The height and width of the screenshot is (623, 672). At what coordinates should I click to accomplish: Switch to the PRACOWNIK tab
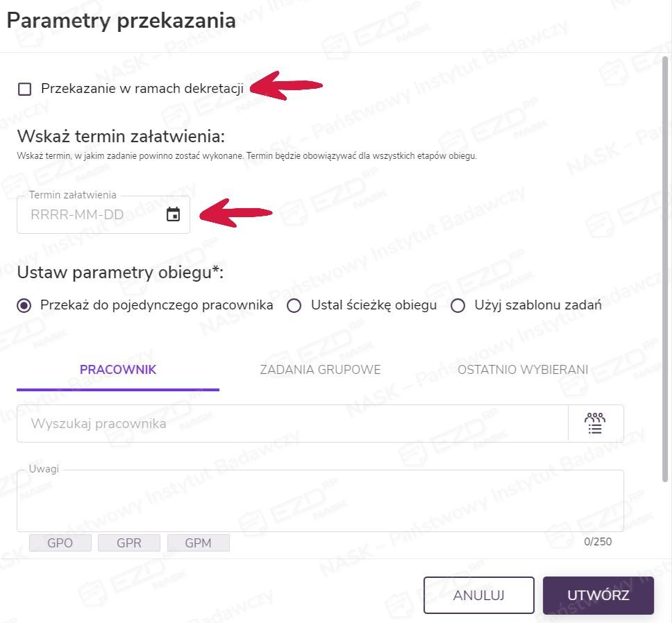118,370
